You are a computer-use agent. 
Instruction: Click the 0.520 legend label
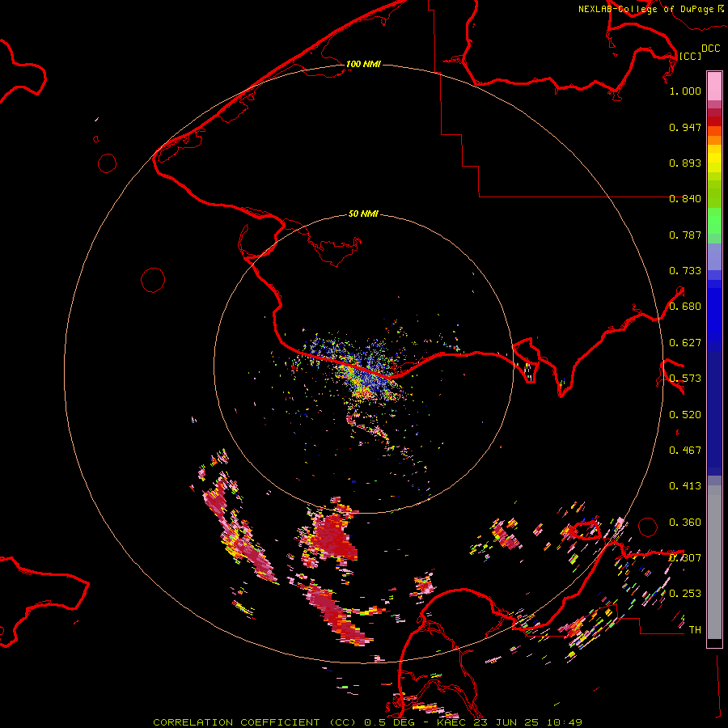[x=685, y=415]
